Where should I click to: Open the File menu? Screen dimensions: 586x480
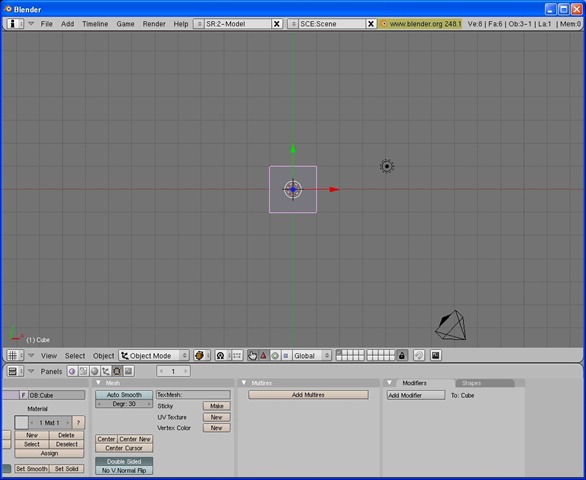tap(46, 24)
